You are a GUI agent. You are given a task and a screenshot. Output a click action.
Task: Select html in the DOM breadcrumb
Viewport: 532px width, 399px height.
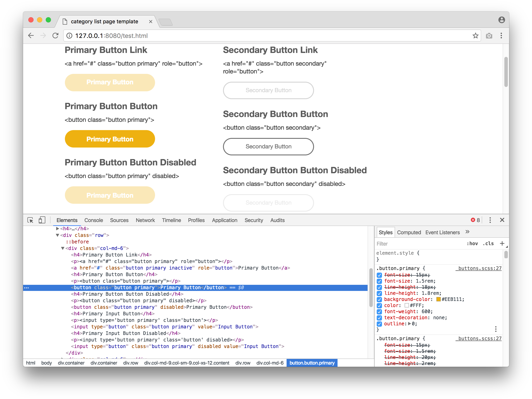click(30, 363)
